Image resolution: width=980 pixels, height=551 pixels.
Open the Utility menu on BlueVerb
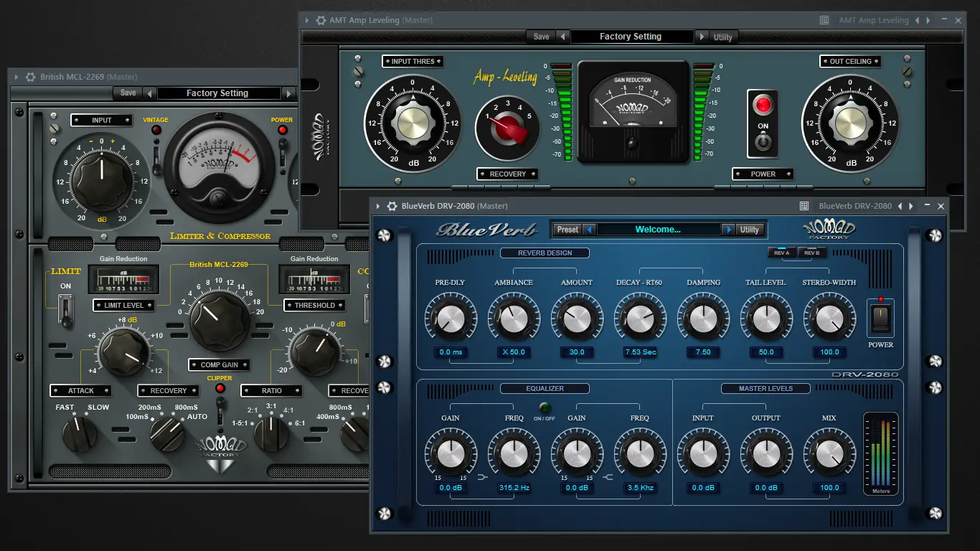(x=750, y=229)
